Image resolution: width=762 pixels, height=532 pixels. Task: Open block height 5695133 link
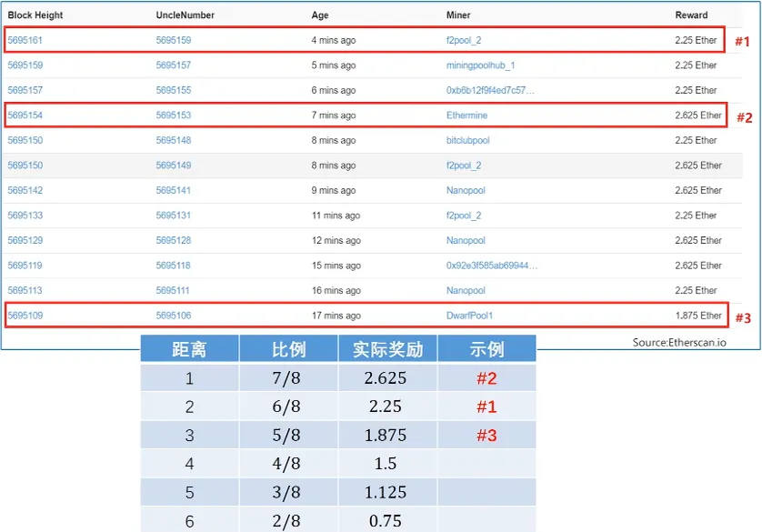coord(25,216)
